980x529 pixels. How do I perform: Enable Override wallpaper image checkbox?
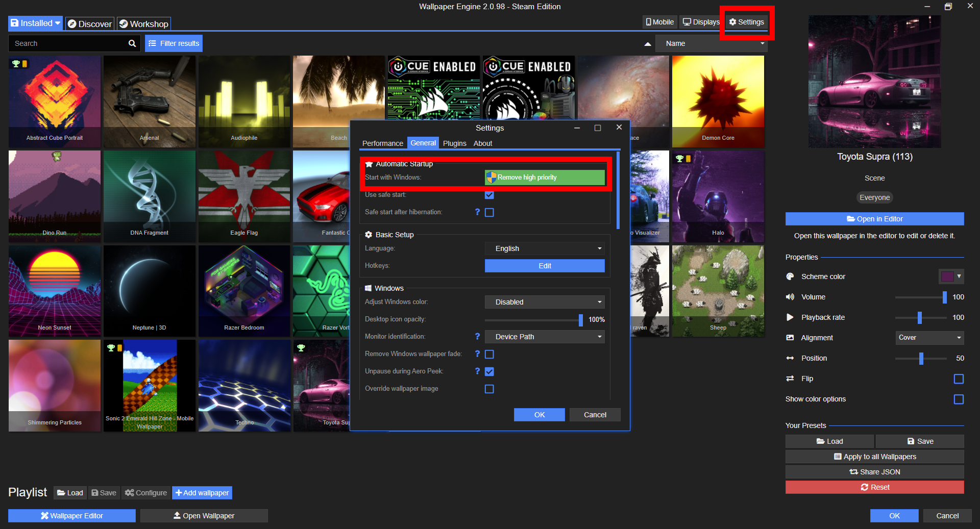(x=489, y=389)
